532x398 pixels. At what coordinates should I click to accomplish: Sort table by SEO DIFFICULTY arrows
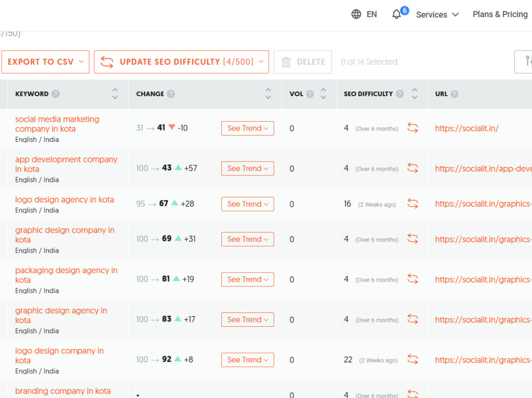pos(414,94)
